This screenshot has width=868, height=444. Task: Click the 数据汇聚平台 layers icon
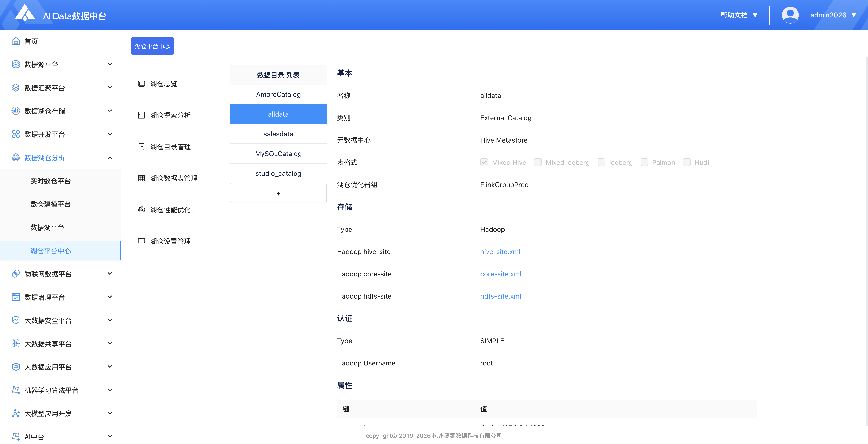pyautogui.click(x=15, y=88)
